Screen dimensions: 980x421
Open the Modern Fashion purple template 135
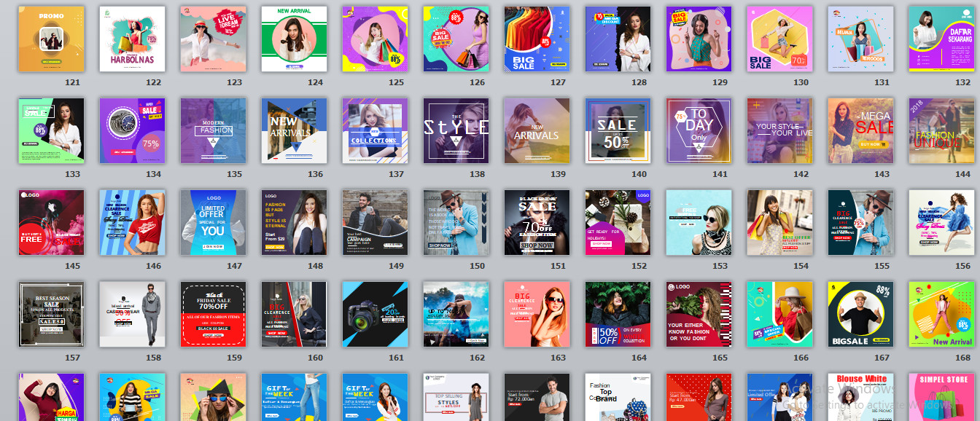pos(213,131)
